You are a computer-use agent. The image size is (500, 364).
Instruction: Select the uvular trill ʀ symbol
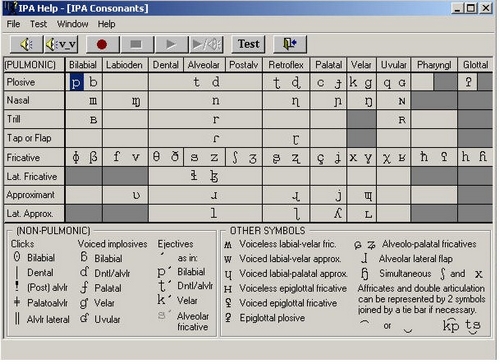click(402, 120)
